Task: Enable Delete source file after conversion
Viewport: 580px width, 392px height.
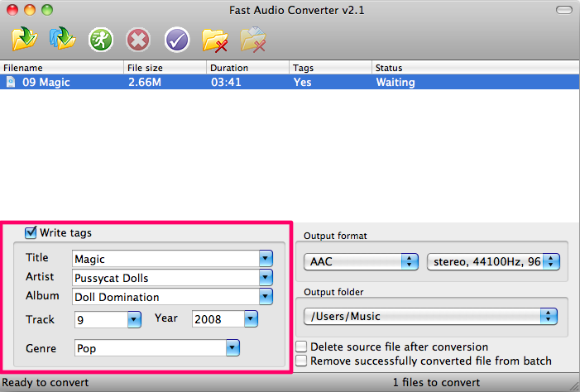Action: click(x=301, y=347)
